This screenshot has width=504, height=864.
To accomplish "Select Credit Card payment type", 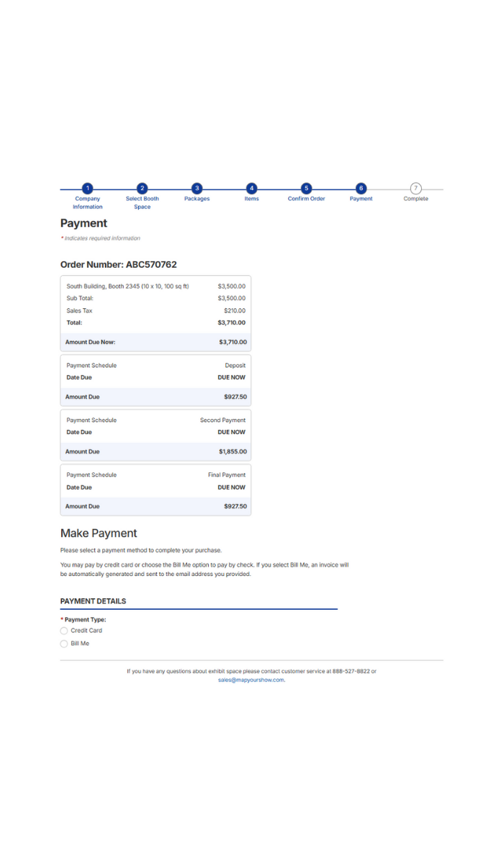I will pos(64,631).
